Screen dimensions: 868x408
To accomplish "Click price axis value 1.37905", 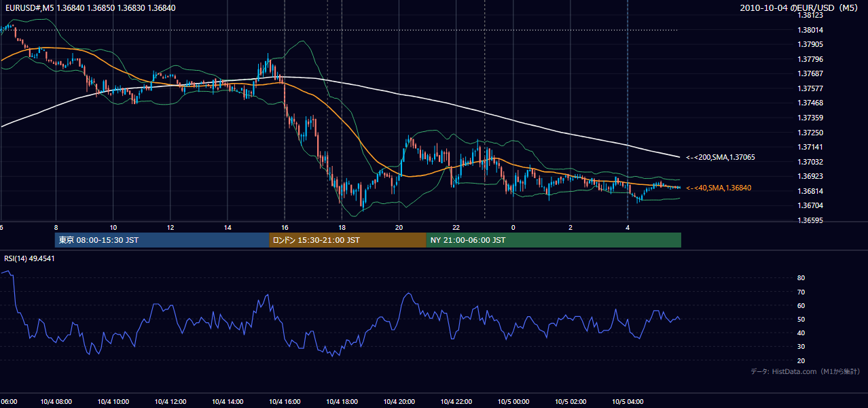I will click(x=810, y=44).
